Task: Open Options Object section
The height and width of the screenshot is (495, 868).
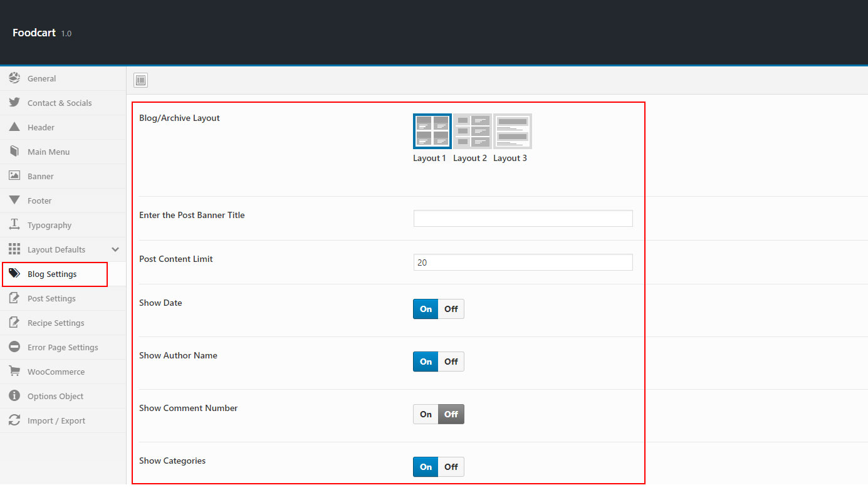Action: [x=63, y=396]
